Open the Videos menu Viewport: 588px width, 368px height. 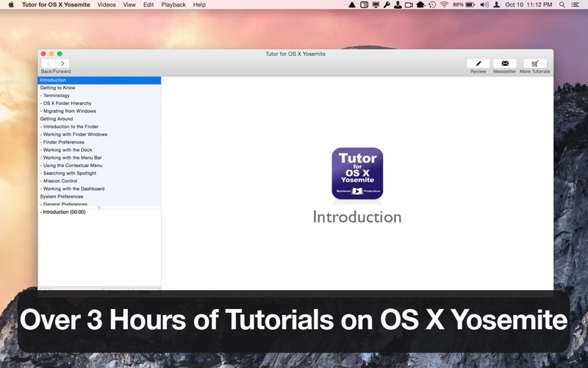tap(107, 4)
